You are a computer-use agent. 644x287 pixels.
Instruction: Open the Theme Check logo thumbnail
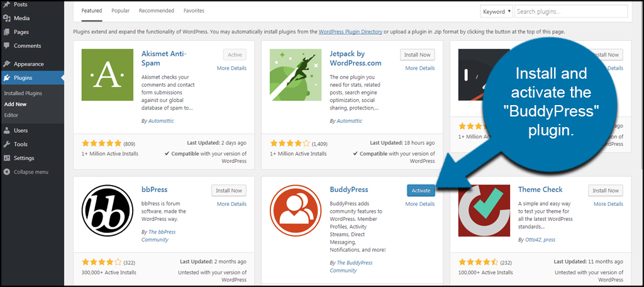[484, 210]
